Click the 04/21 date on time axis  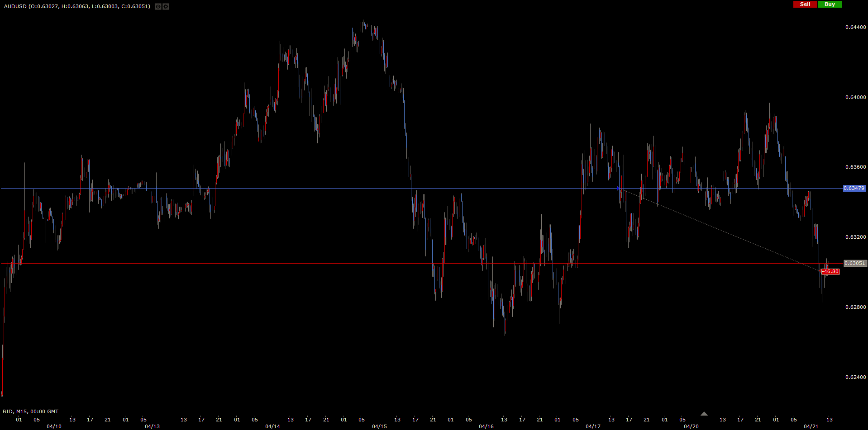[811, 426]
